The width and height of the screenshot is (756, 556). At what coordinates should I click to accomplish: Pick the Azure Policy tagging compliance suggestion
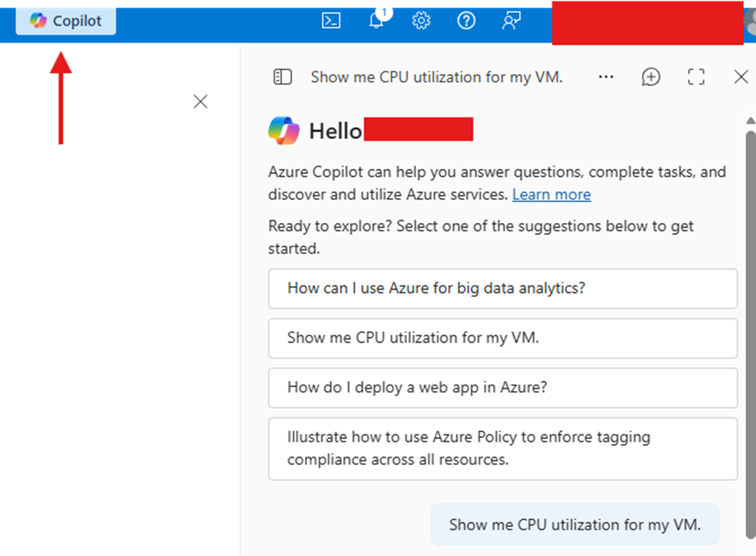[x=503, y=448]
